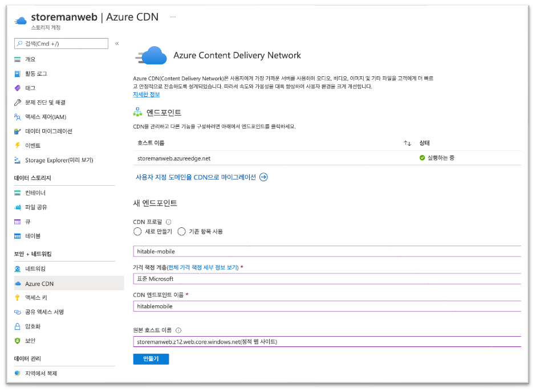
Task: Click the 암호화 lock icon
Action: point(18,326)
